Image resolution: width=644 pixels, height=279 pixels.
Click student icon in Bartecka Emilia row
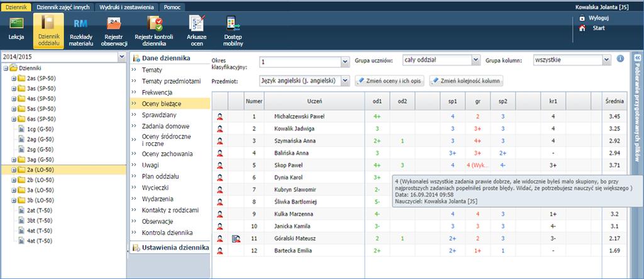pyautogui.click(x=219, y=251)
